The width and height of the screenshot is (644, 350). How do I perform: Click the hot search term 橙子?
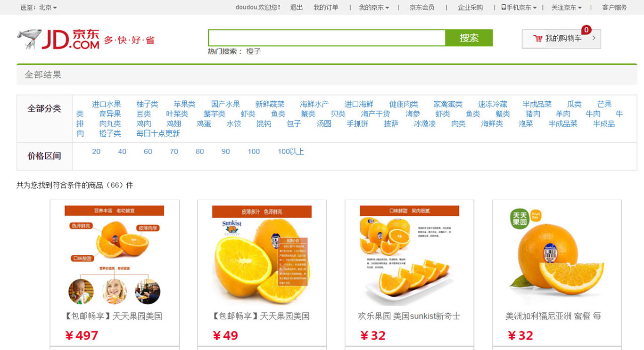pos(254,51)
